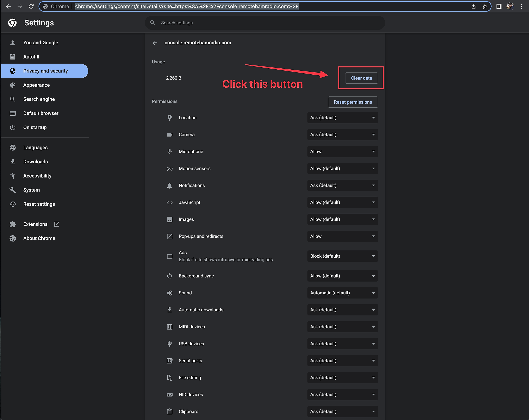The height and width of the screenshot is (420, 529).
Task: Change the Sound permission dropdown
Action: pos(342,293)
